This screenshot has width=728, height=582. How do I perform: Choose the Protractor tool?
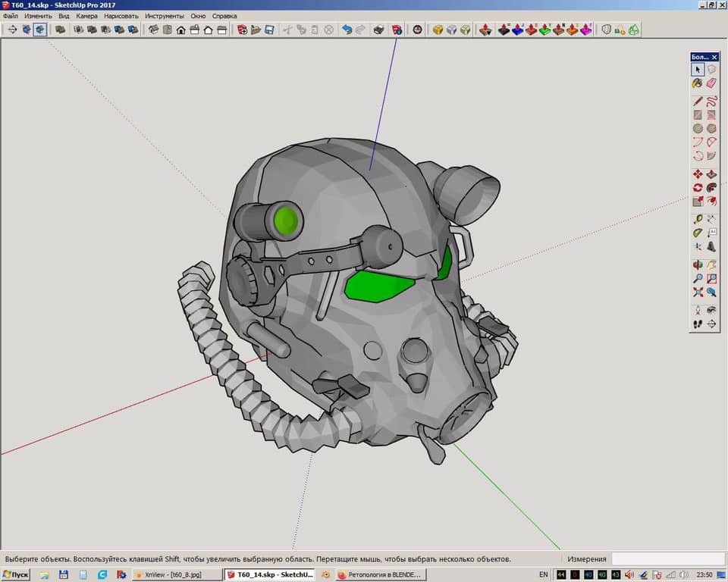pyautogui.click(x=698, y=233)
